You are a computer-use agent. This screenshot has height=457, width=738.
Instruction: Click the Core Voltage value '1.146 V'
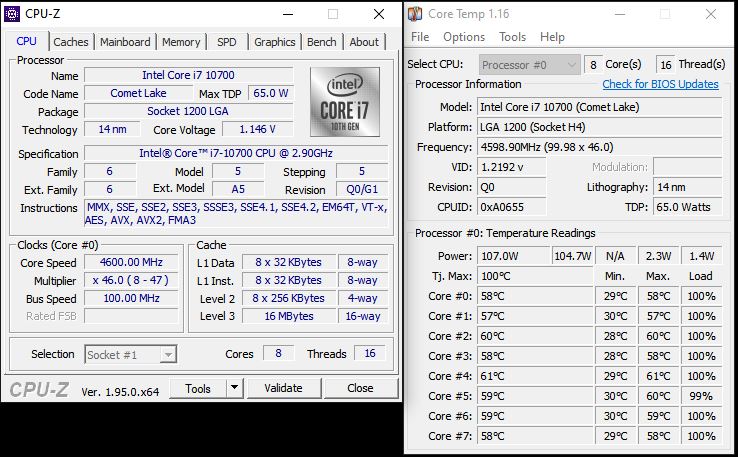257,129
